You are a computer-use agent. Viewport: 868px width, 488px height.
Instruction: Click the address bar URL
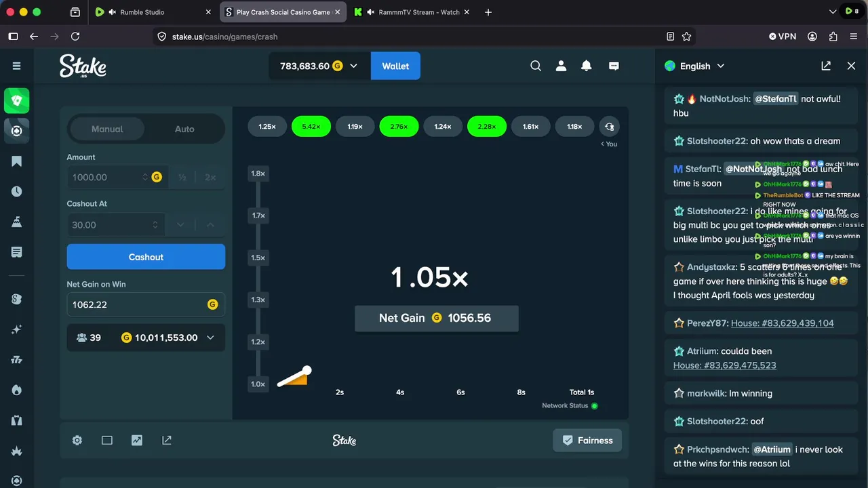[x=225, y=37]
